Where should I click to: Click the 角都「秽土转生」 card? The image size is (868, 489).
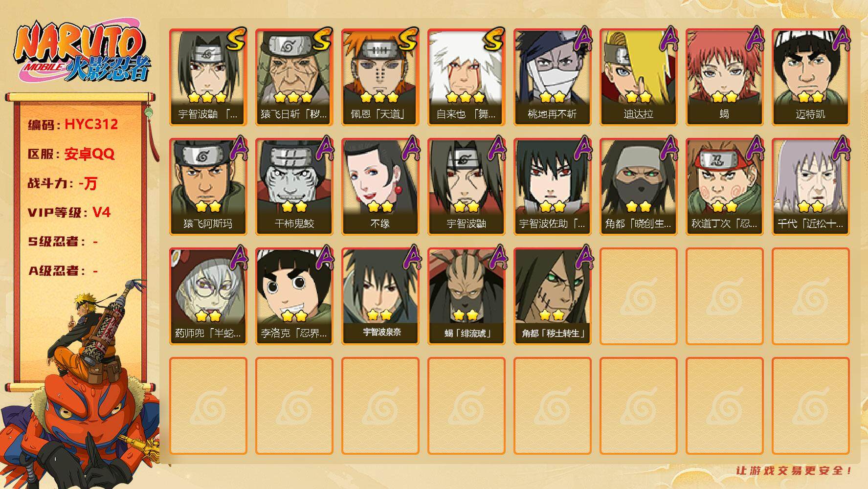click(552, 296)
